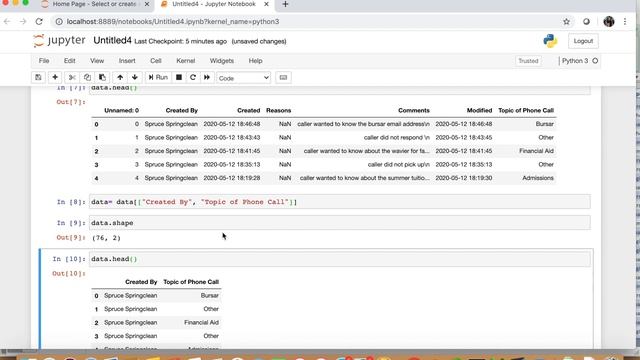This screenshot has width=640, height=360.
Task: Open the browser profile avatar
Action: 609,22
